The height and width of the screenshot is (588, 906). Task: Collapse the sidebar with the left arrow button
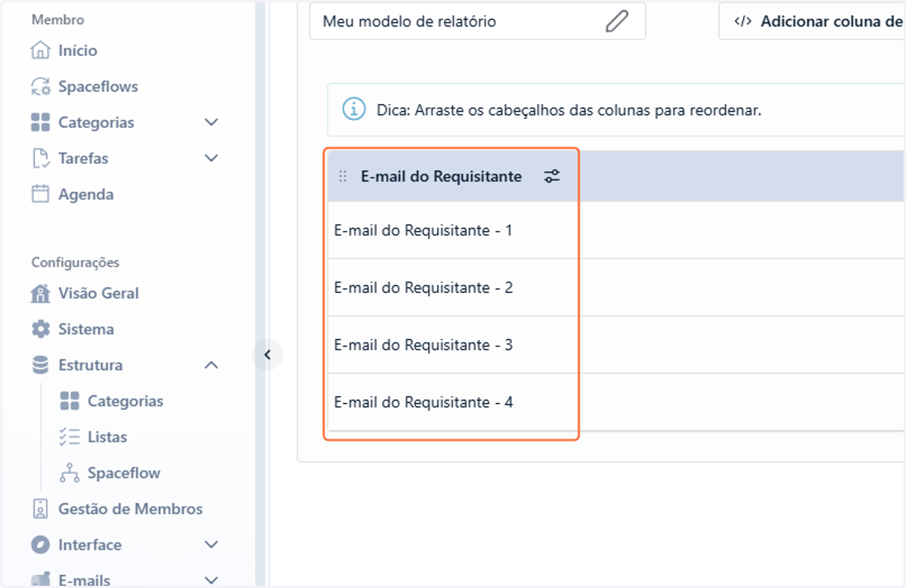coord(267,355)
